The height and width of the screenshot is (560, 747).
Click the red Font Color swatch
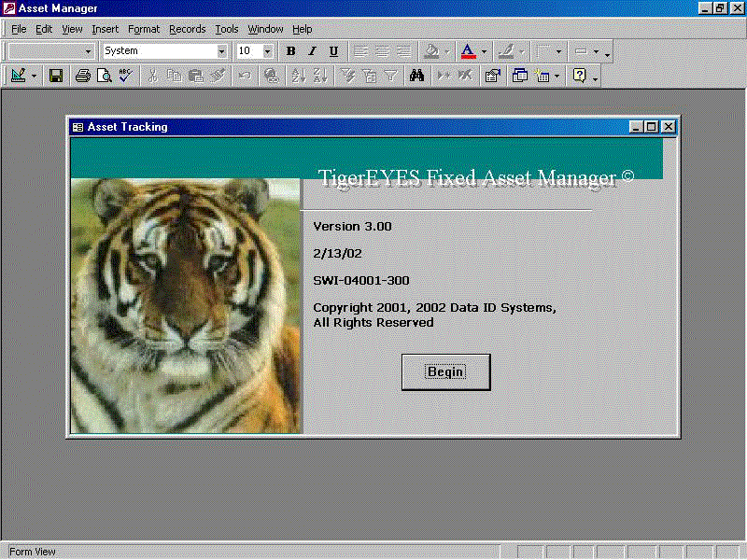pyautogui.click(x=468, y=51)
